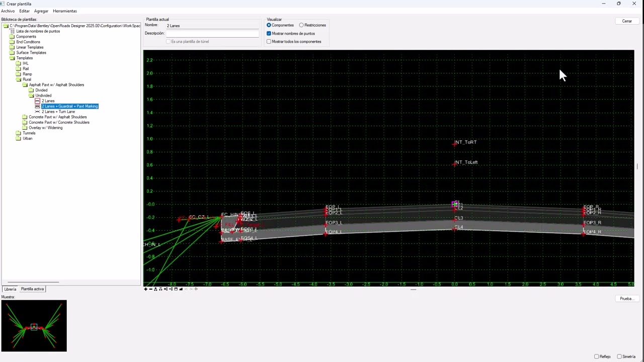The height and width of the screenshot is (362, 644).
Task: Click the End Conditions folder icon
Action: click(13, 42)
